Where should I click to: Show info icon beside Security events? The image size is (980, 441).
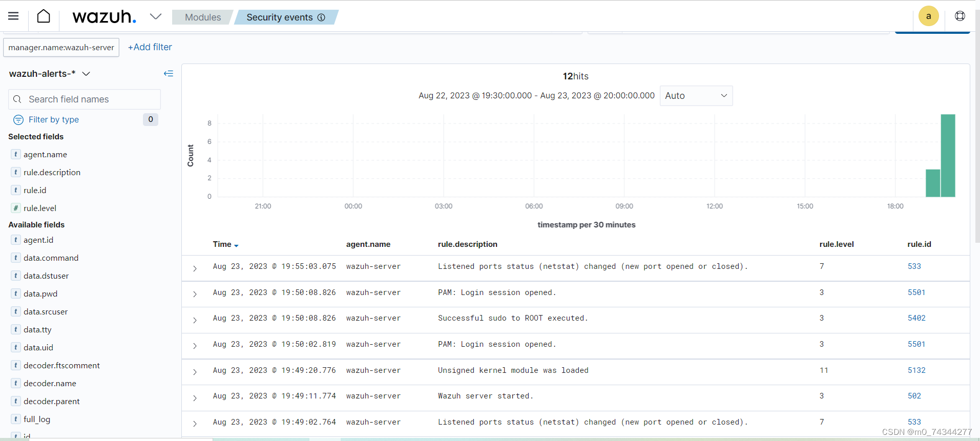pos(321,17)
